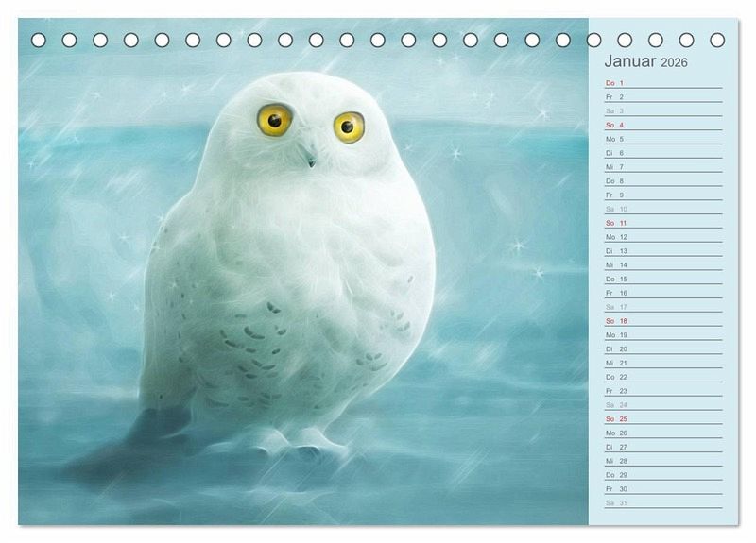Click the So 25 date row
The width and height of the screenshot is (756, 543).
(x=663, y=418)
